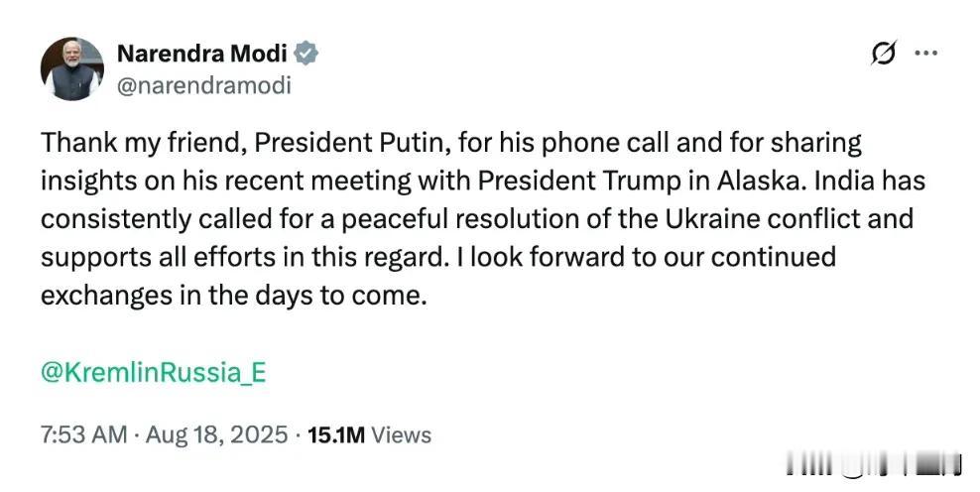Image resolution: width=980 pixels, height=492 pixels.
Task: Click "exchanges in the days to come" line
Action: tap(234, 296)
